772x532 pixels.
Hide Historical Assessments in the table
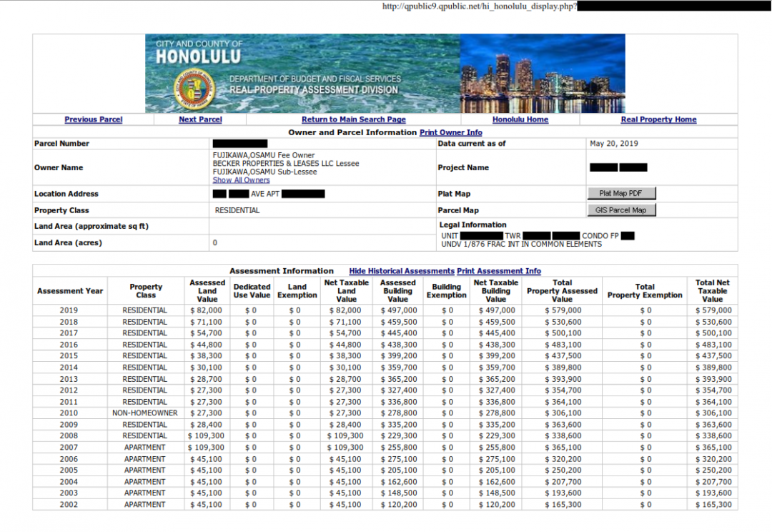(403, 271)
